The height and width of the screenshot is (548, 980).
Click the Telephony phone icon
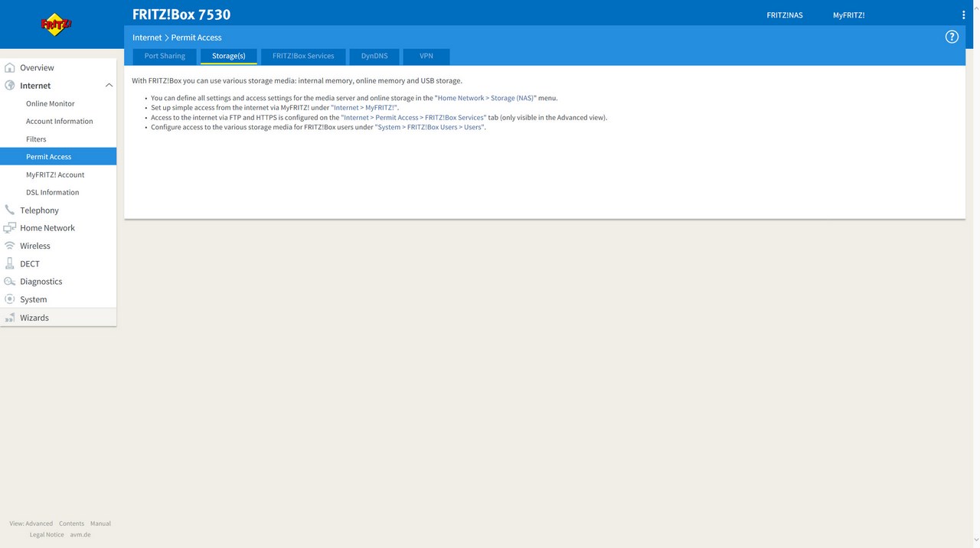[x=9, y=210]
